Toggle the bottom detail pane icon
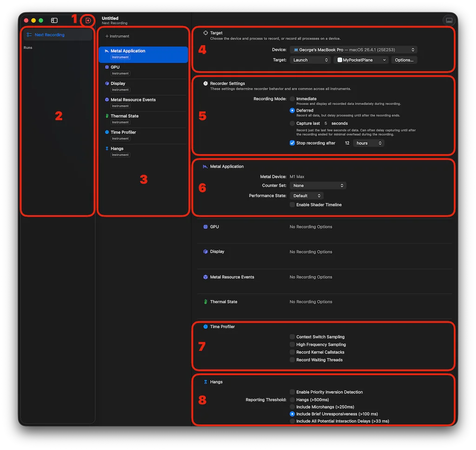This screenshot has width=476, height=450. point(449,20)
